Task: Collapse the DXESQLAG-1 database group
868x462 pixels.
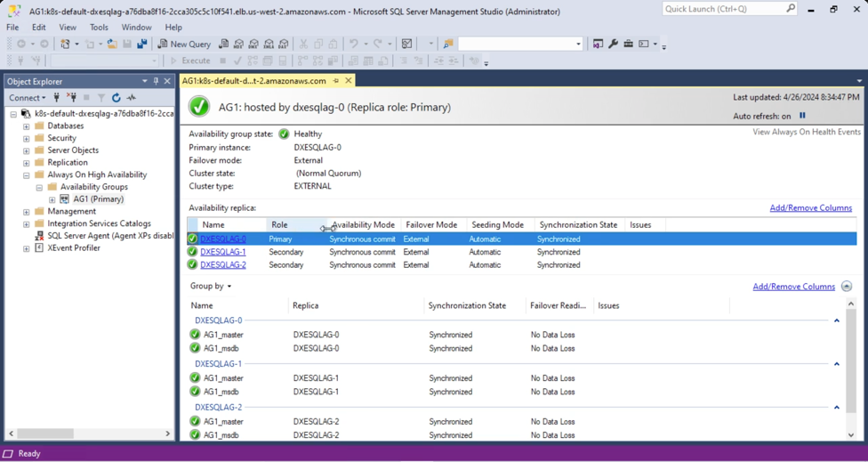Action: point(837,364)
